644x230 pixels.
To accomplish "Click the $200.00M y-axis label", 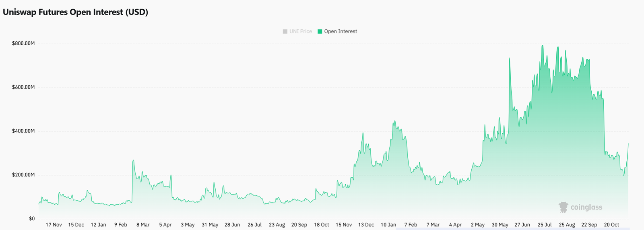I will pyautogui.click(x=23, y=175).
